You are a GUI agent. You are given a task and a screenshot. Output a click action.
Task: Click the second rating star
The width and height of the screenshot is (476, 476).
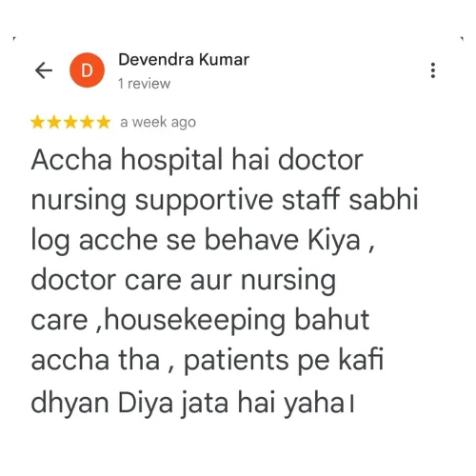[x=54, y=122]
